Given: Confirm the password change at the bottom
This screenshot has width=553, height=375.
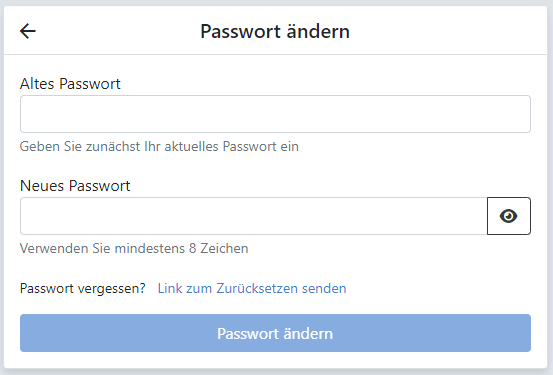Looking at the screenshot, I should pyautogui.click(x=275, y=333).
